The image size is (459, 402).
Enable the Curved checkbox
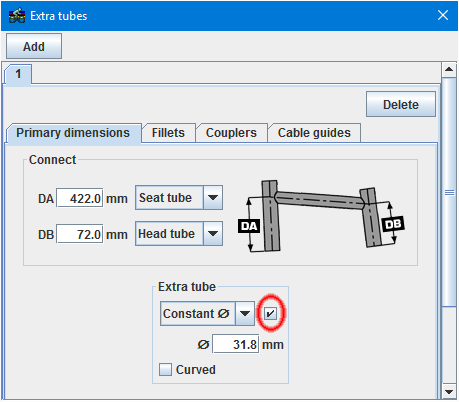pos(165,370)
